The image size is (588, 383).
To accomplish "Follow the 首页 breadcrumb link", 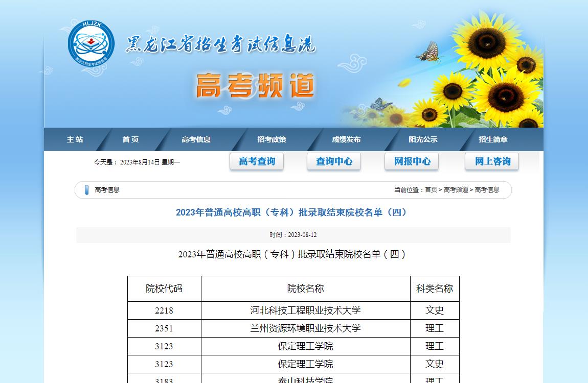I will pos(431,190).
